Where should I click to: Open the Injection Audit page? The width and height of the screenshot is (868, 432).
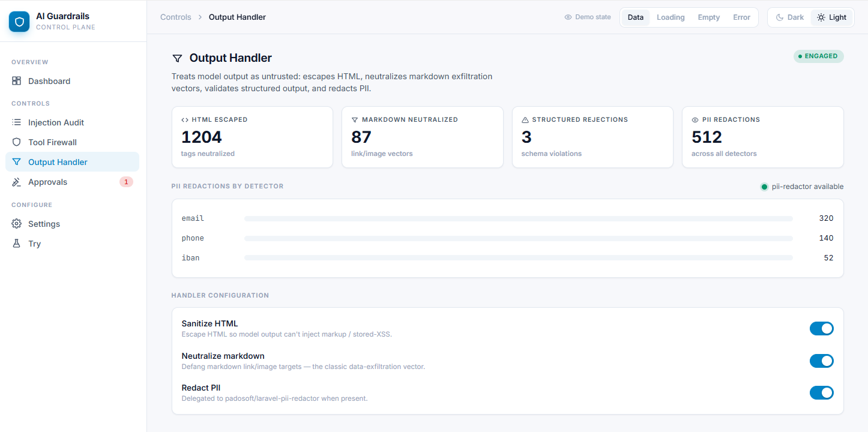pyautogui.click(x=72, y=122)
